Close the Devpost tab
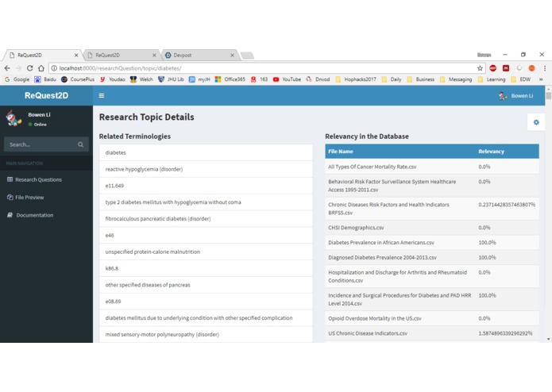This screenshot has width=552, height=392. [x=232, y=56]
